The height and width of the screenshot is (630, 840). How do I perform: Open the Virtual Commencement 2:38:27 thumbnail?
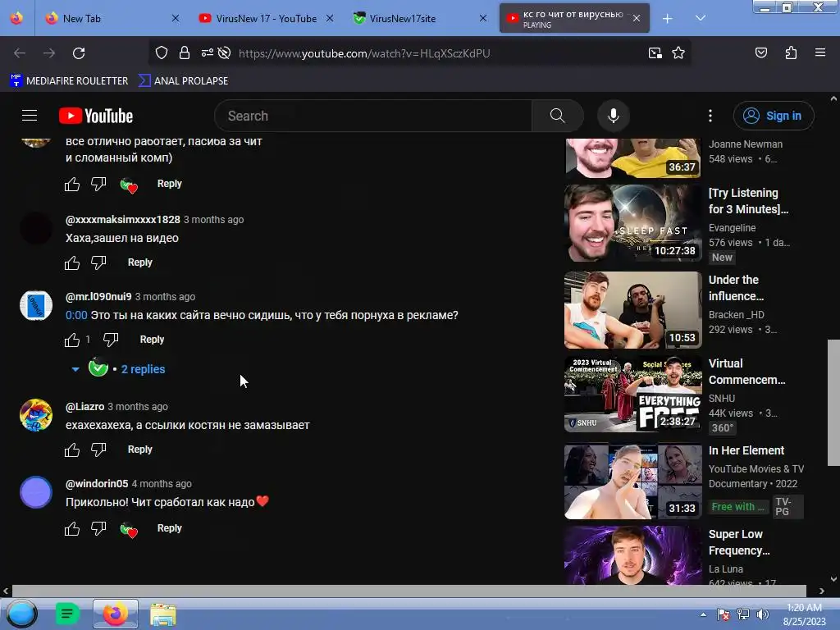click(632, 394)
